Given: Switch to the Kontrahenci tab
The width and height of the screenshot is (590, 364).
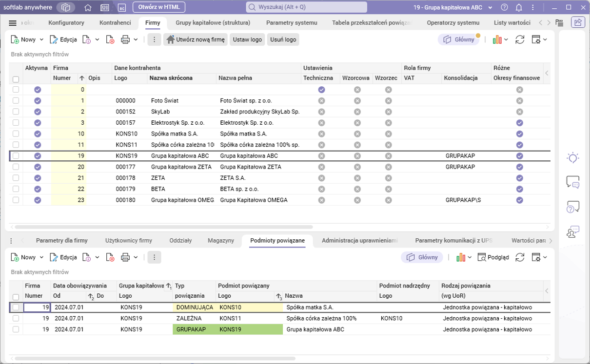Looking at the screenshot, I should (x=115, y=23).
